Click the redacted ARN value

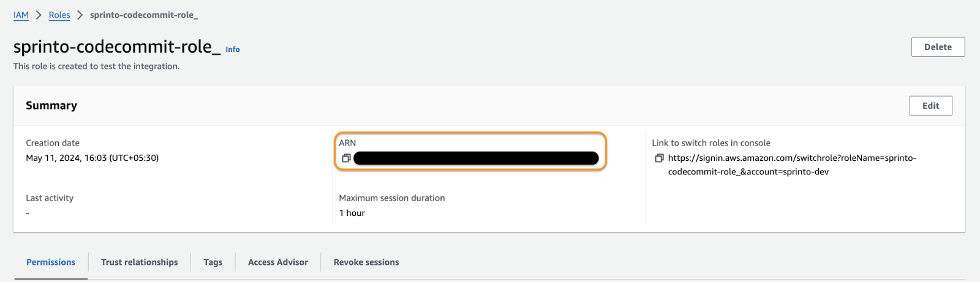point(476,158)
